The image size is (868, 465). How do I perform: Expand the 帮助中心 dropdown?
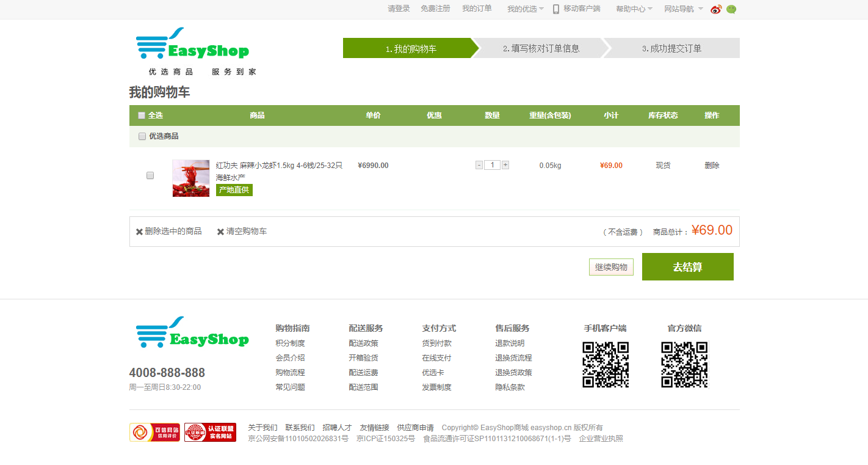coord(634,9)
